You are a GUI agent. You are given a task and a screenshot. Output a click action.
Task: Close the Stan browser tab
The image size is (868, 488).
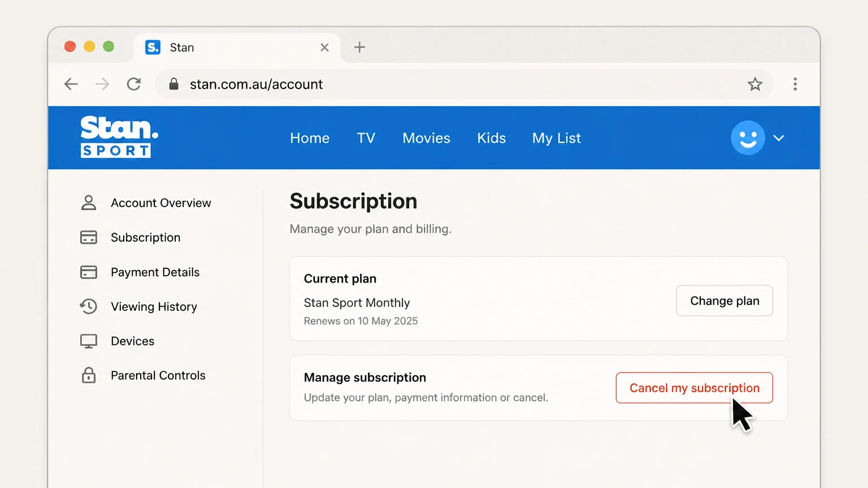tap(324, 47)
